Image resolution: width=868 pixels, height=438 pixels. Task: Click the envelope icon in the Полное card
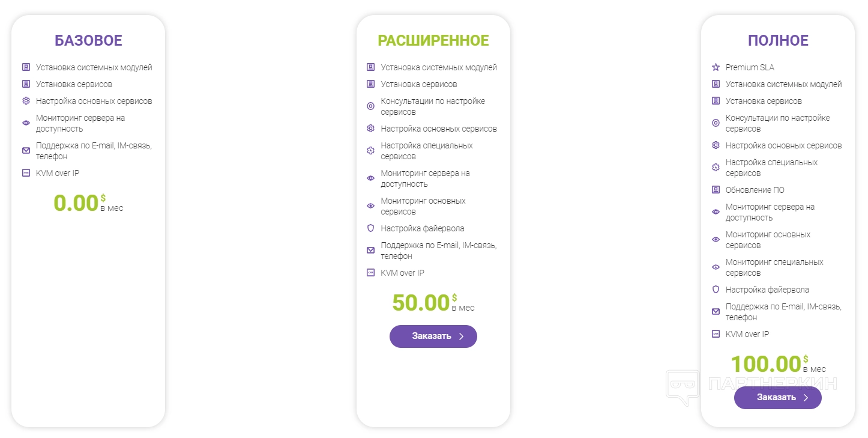coord(715,312)
